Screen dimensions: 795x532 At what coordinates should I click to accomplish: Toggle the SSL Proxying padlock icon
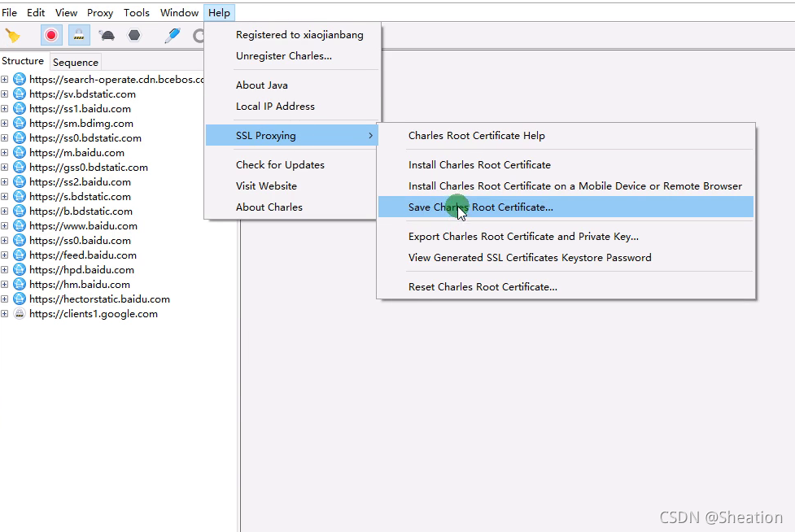coord(79,36)
